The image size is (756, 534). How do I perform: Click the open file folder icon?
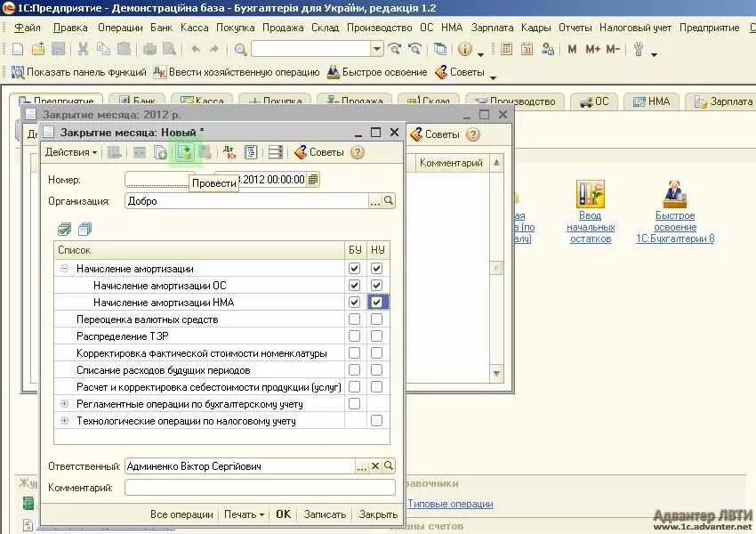(x=37, y=49)
